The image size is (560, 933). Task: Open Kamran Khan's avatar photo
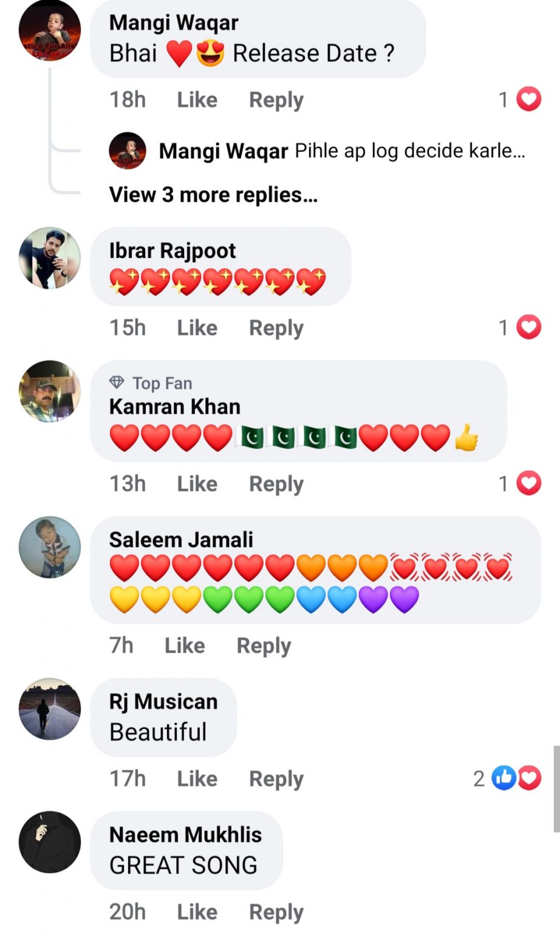(x=50, y=391)
